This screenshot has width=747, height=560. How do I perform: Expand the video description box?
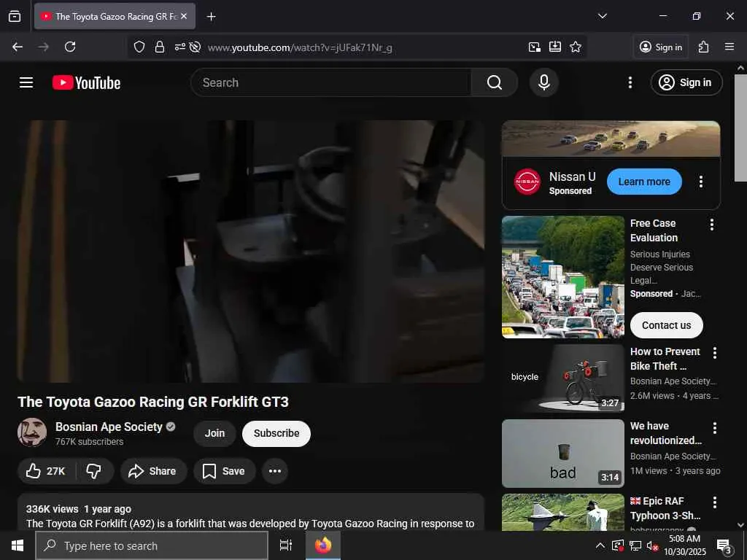[251, 512]
